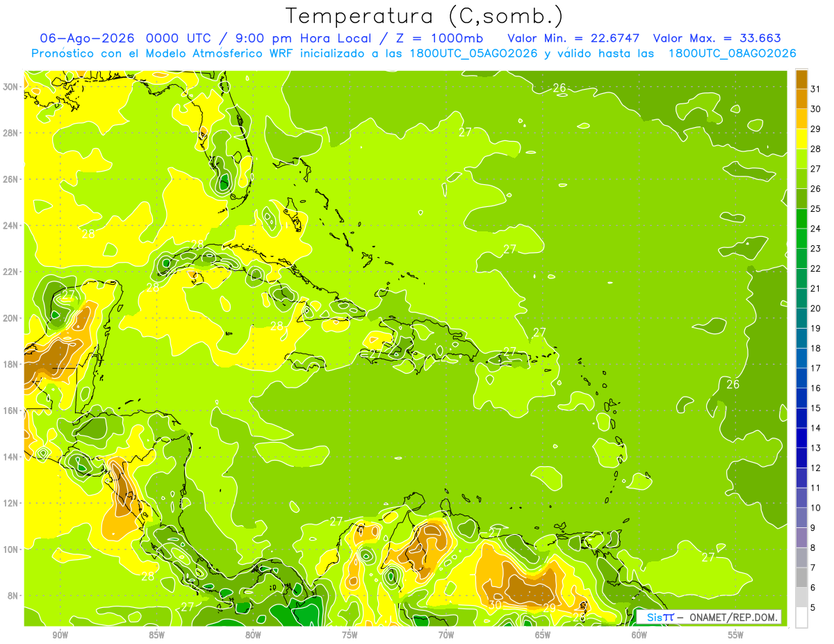
Task: Click the latitude axis label '24N'
Action: click(x=10, y=226)
